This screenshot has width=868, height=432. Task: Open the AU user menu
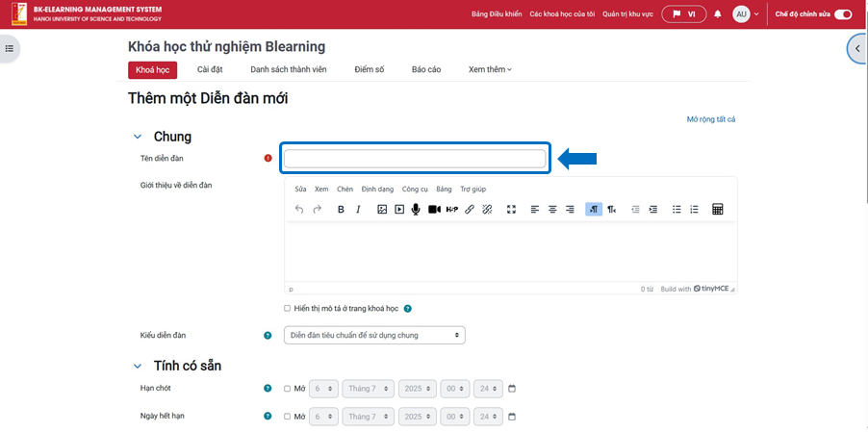745,14
